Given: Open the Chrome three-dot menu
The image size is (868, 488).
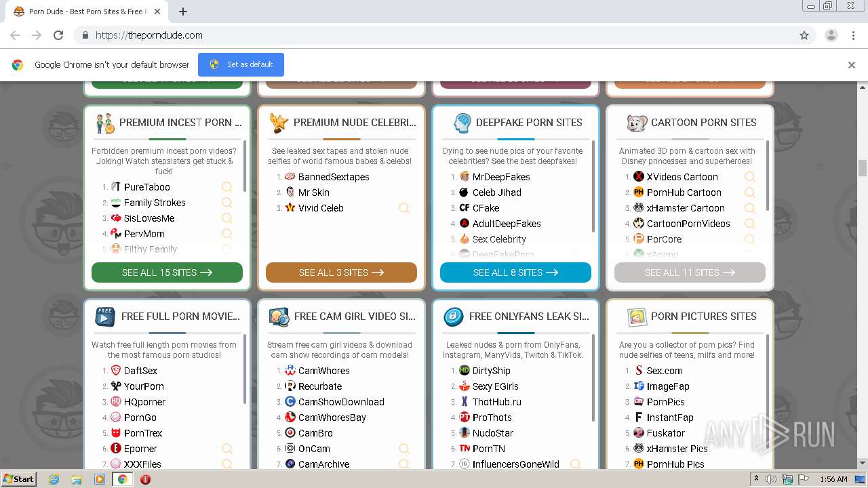Looking at the screenshot, I should point(853,35).
